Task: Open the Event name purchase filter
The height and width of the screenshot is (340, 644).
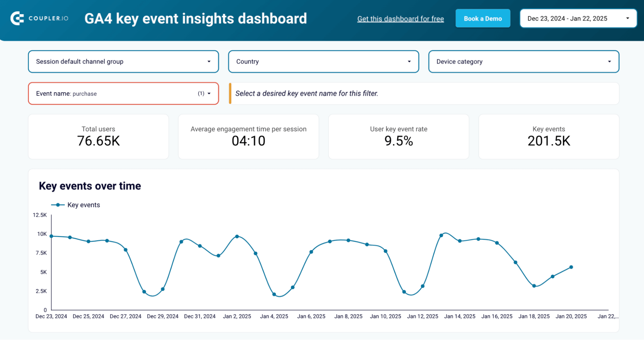Action: click(123, 94)
